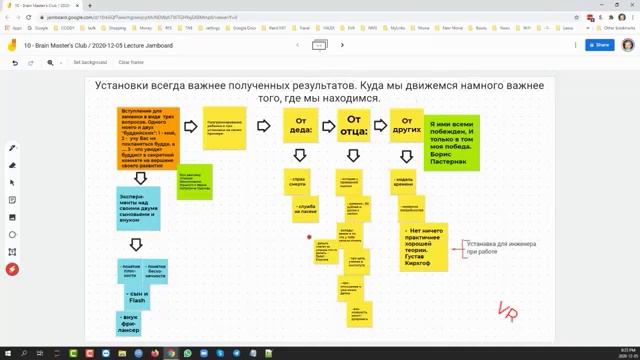640x360 pixels.
Task: Open Chrome three-dot menu
Action: (633, 17)
